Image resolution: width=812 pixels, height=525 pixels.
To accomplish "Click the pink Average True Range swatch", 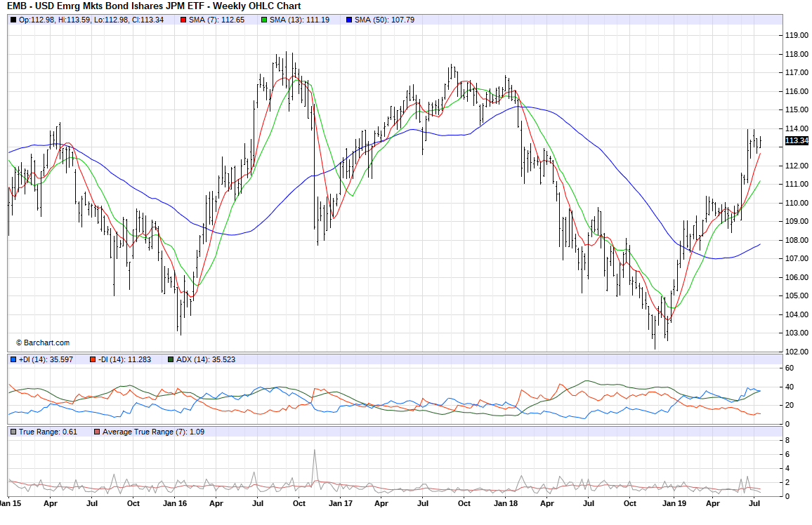I will [x=97, y=432].
